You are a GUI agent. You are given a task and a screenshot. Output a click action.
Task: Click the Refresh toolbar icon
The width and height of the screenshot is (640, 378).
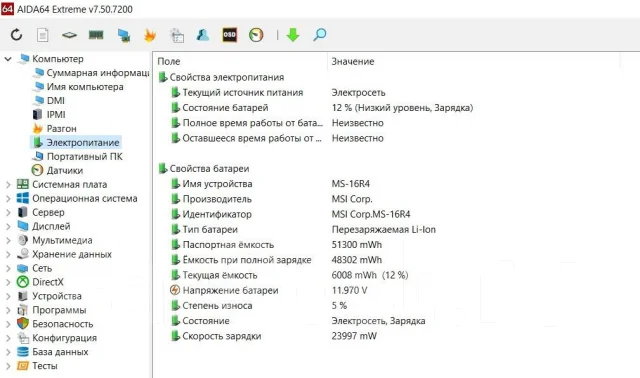(x=16, y=35)
